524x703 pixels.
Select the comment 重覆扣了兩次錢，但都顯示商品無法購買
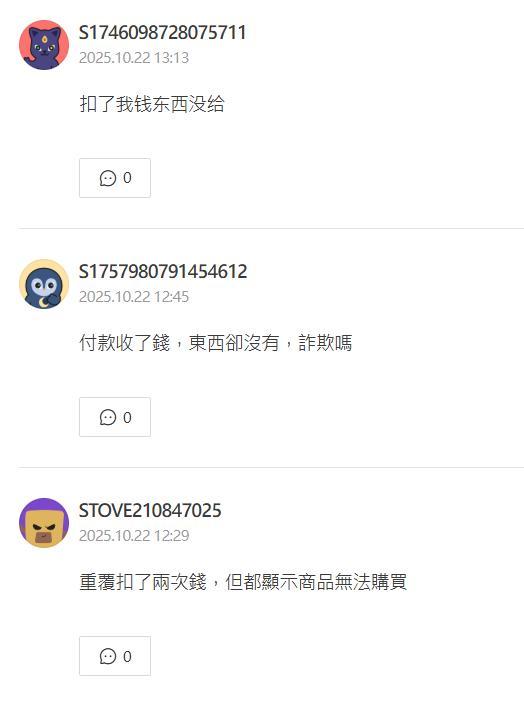[243, 582]
